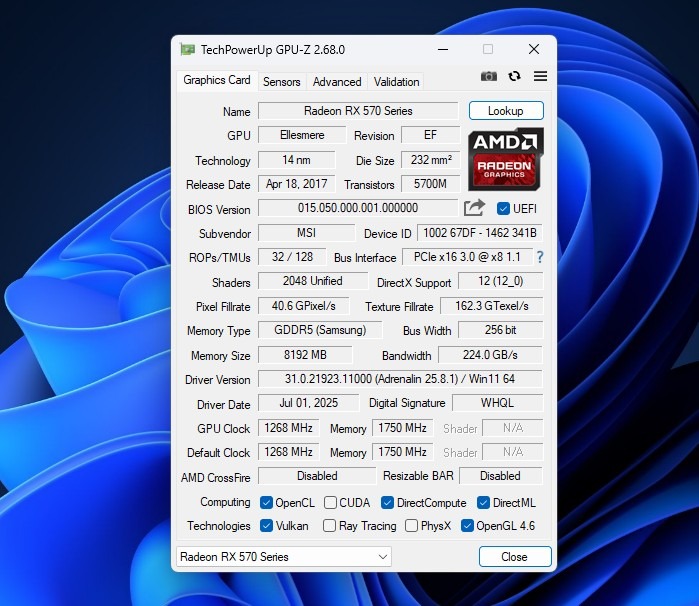Click the Lookup button
Viewport: 699px width, 606px height.
tap(506, 111)
